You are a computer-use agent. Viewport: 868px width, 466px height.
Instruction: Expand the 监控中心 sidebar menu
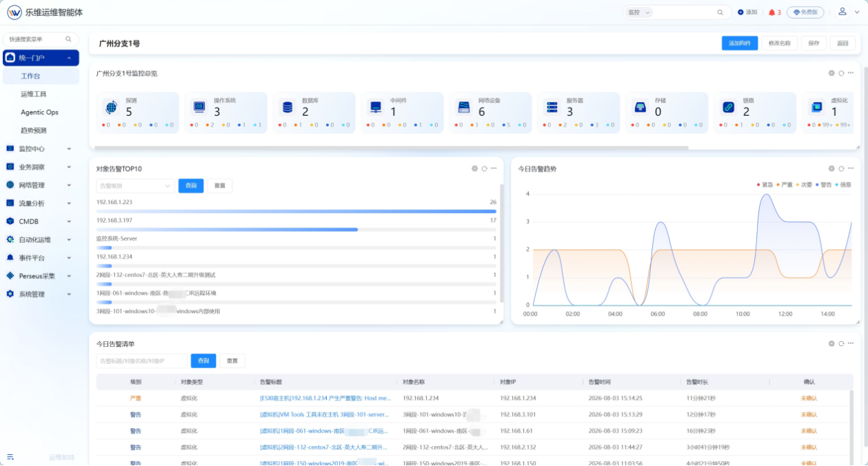pos(39,149)
